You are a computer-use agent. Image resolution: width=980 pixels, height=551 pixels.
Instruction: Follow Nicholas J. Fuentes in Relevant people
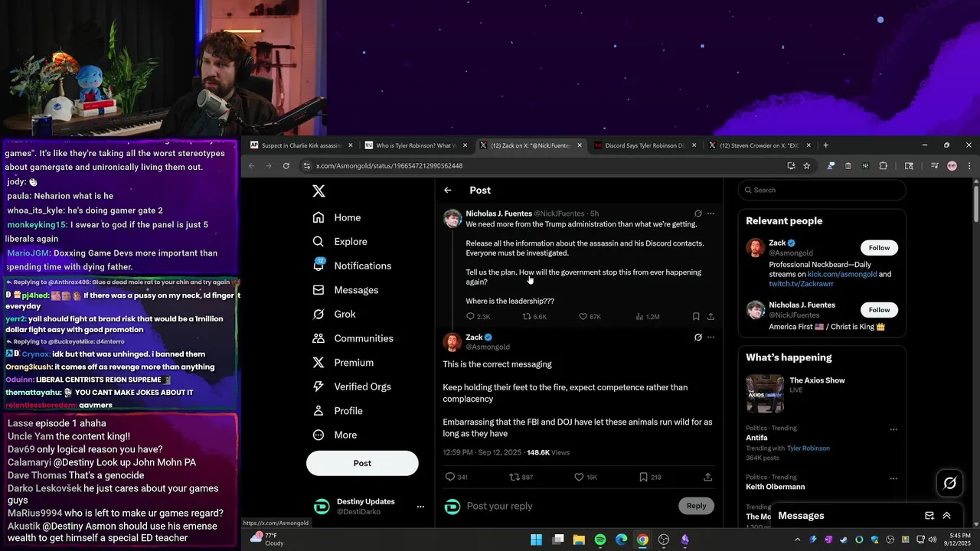coord(879,310)
